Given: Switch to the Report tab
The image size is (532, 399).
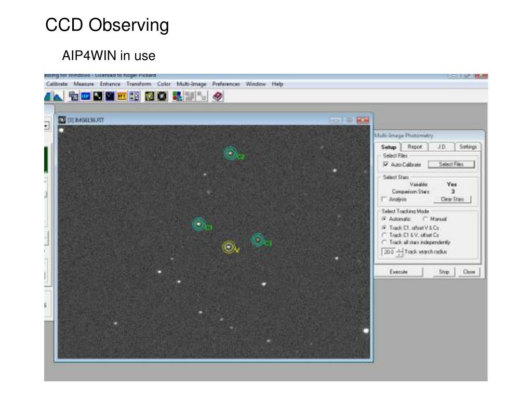Looking at the screenshot, I should click(415, 147).
